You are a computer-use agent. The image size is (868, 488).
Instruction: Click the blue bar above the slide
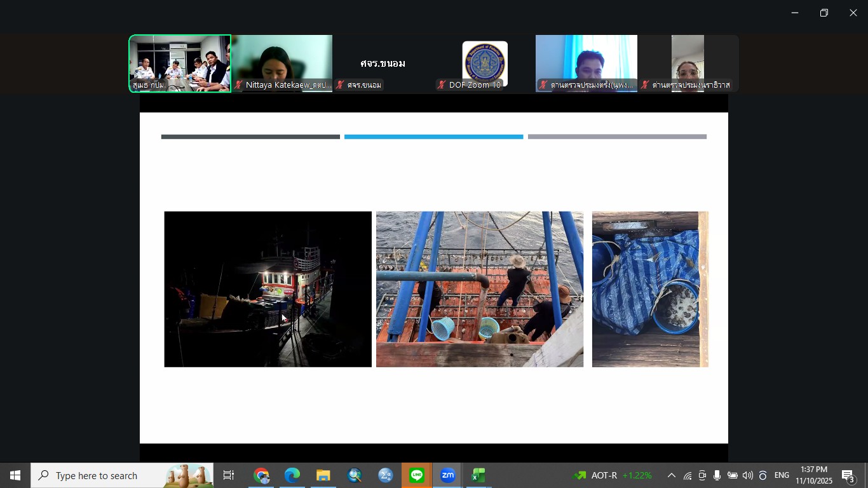point(433,137)
